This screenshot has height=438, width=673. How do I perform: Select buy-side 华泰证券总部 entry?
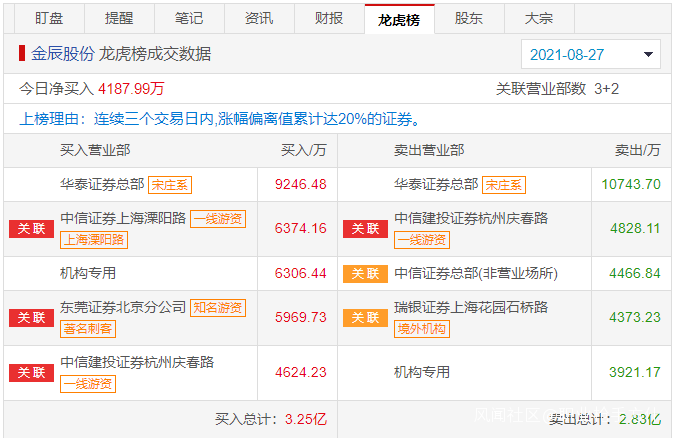pos(102,184)
